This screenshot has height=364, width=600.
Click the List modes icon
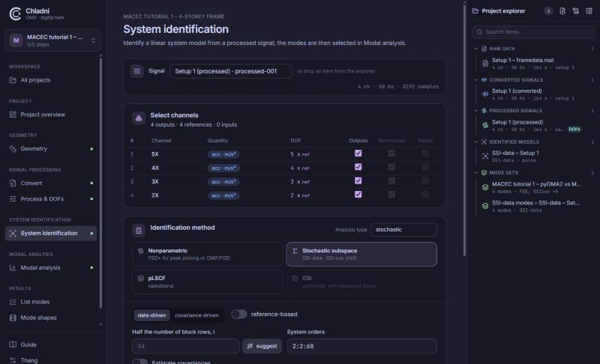[13, 302]
